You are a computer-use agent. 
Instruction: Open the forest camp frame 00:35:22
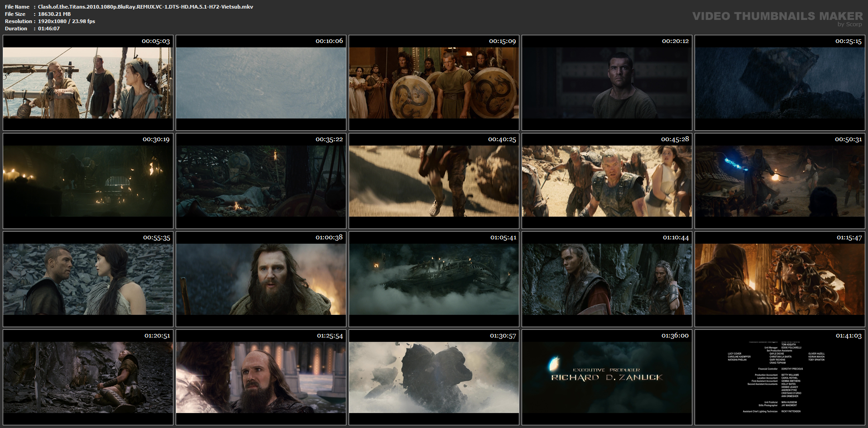click(x=261, y=181)
